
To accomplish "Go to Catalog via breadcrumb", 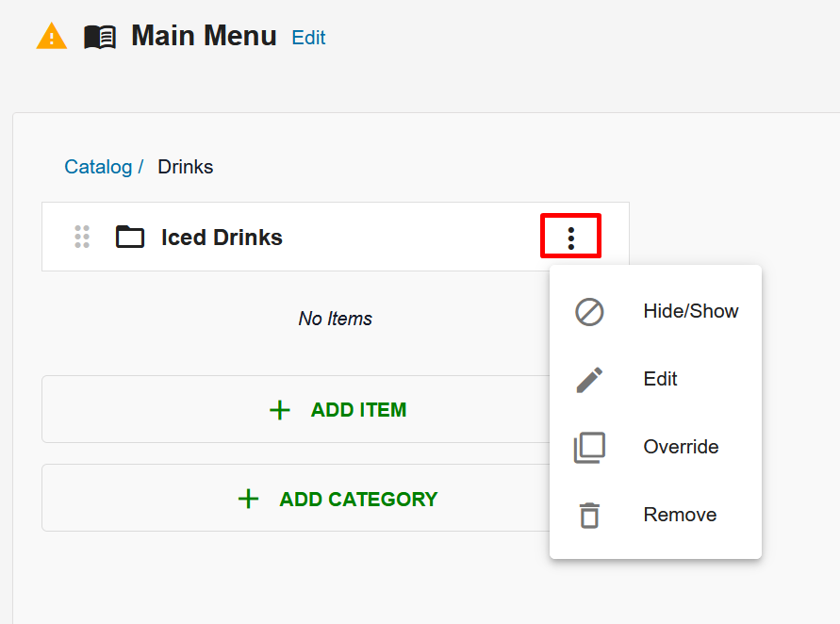I will tap(98, 167).
